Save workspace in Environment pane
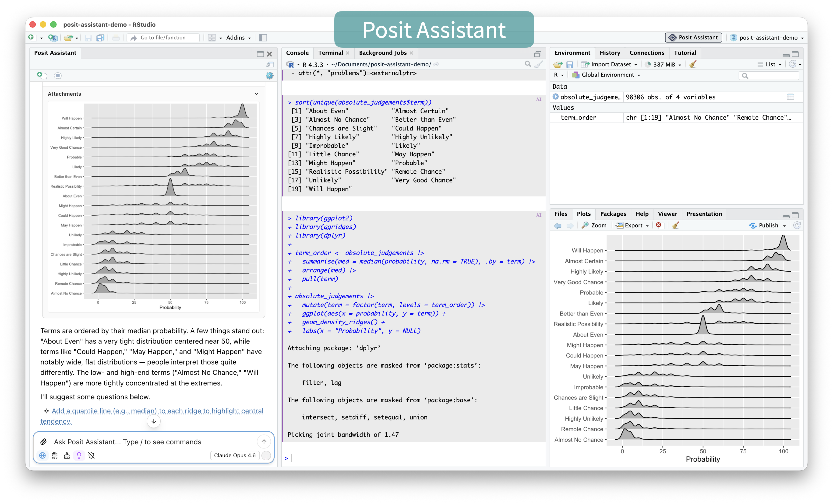This screenshot has height=504, width=833. [x=570, y=64]
